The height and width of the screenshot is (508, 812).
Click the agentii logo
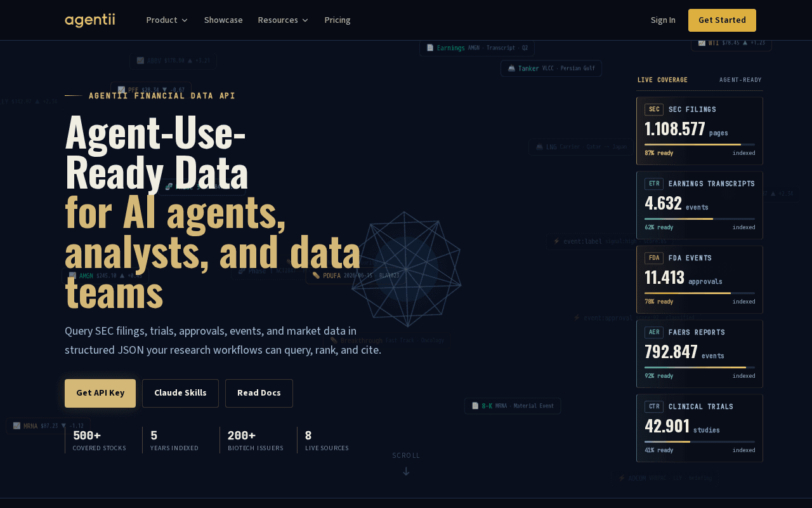pyautogui.click(x=90, y=20)
